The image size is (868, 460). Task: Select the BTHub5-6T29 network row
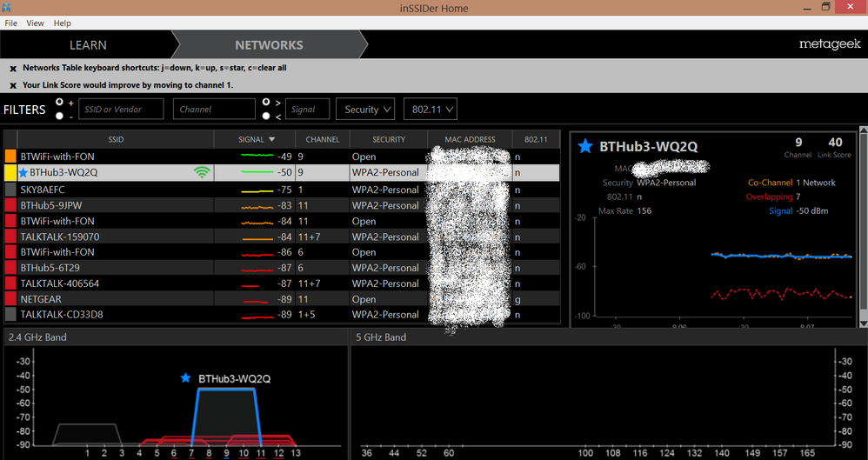click(x=282, y=268)
